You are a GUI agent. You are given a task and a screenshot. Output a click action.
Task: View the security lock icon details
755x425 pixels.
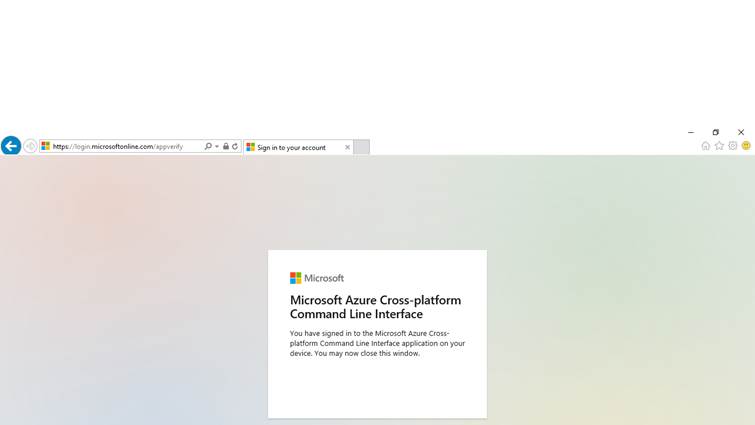coord(226,146)
